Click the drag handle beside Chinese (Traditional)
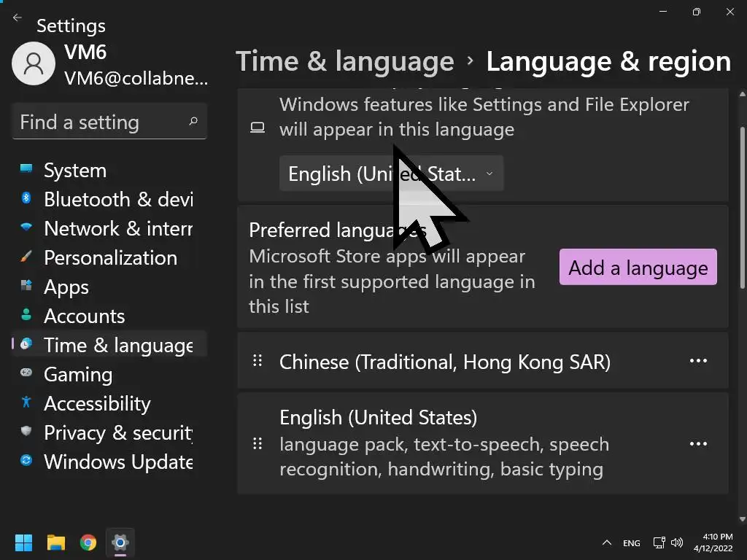Screen dimensions: 747x560 tap(257, 361)
